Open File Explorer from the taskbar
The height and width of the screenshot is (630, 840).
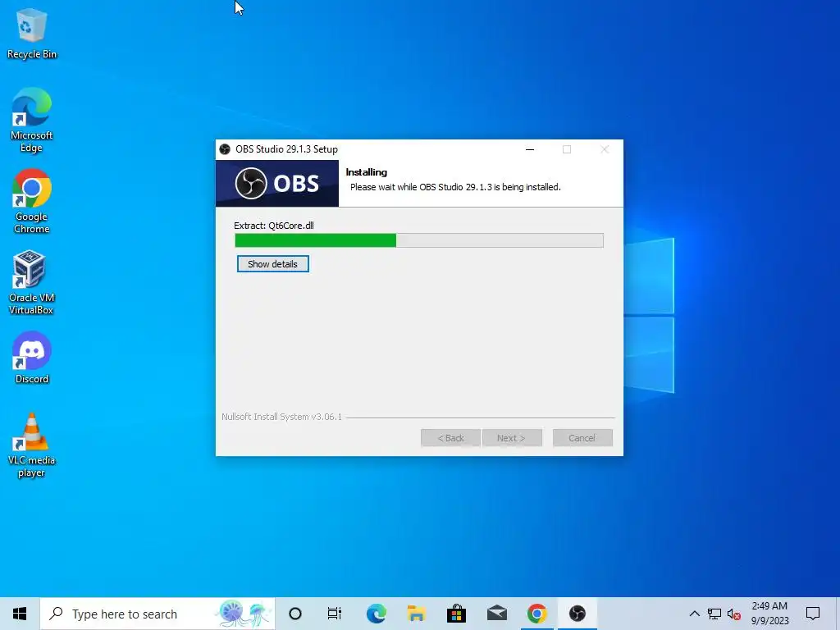[416, 614]
